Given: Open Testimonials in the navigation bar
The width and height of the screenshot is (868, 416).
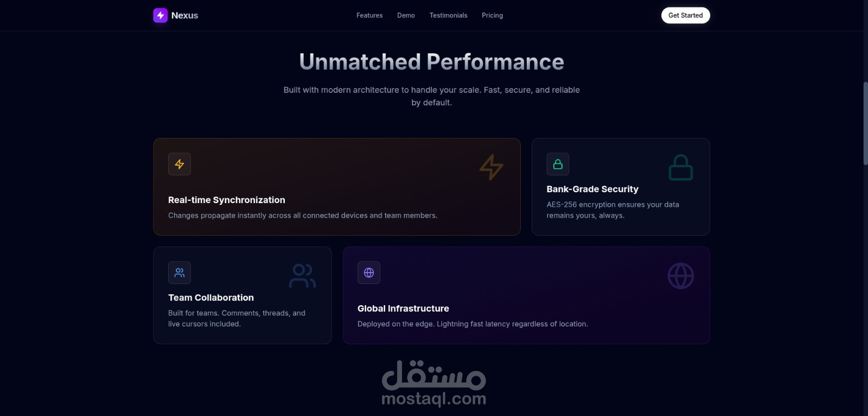Looking at the screenshot, I should click(448, 15).
